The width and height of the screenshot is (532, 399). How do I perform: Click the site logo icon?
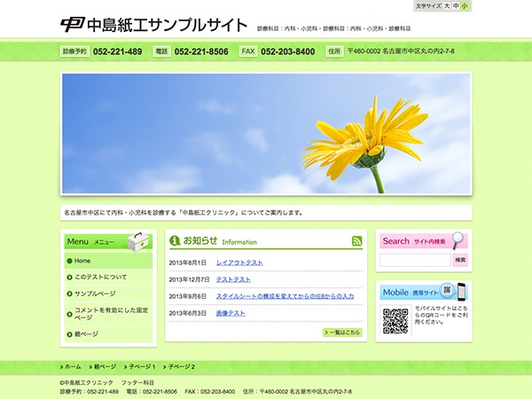(x=72, y=25)
